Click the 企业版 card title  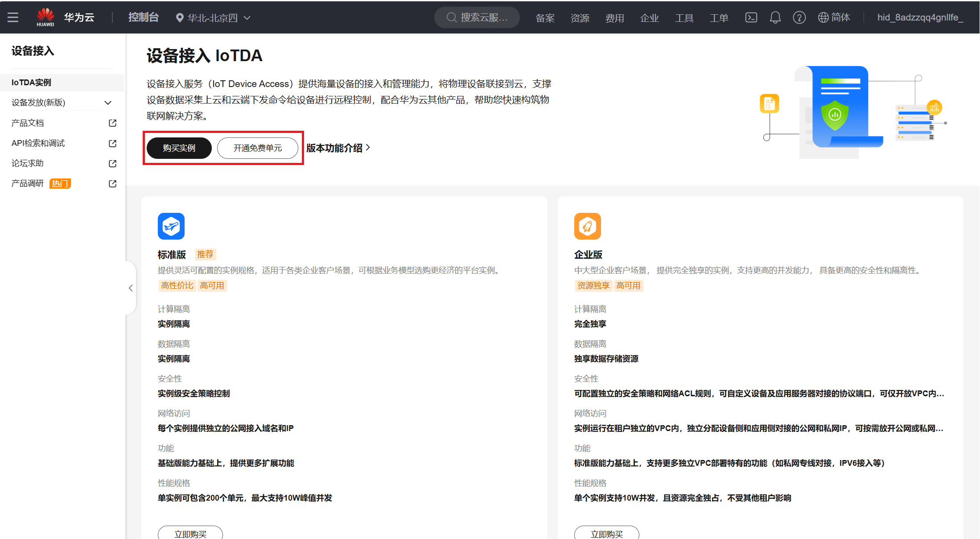click(x=588, y=255)
